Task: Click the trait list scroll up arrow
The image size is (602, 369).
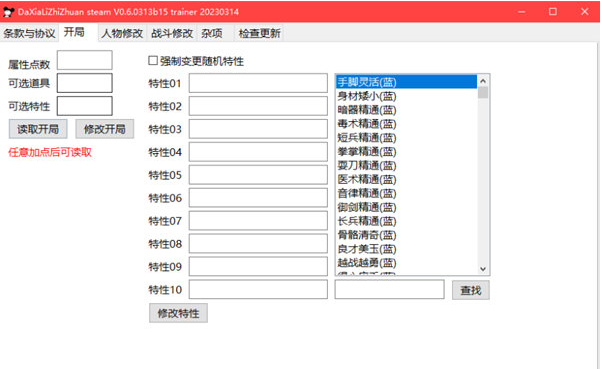Action: [483, 81]
